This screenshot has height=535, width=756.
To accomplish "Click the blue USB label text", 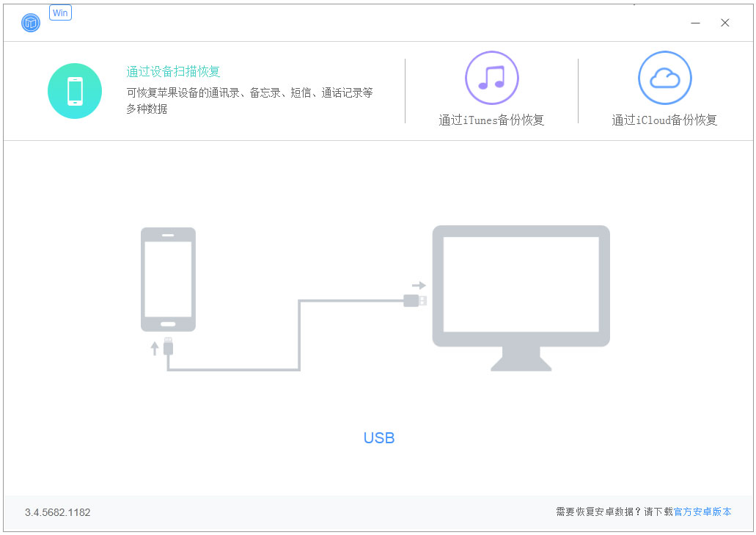I will [x=379, y=438].
